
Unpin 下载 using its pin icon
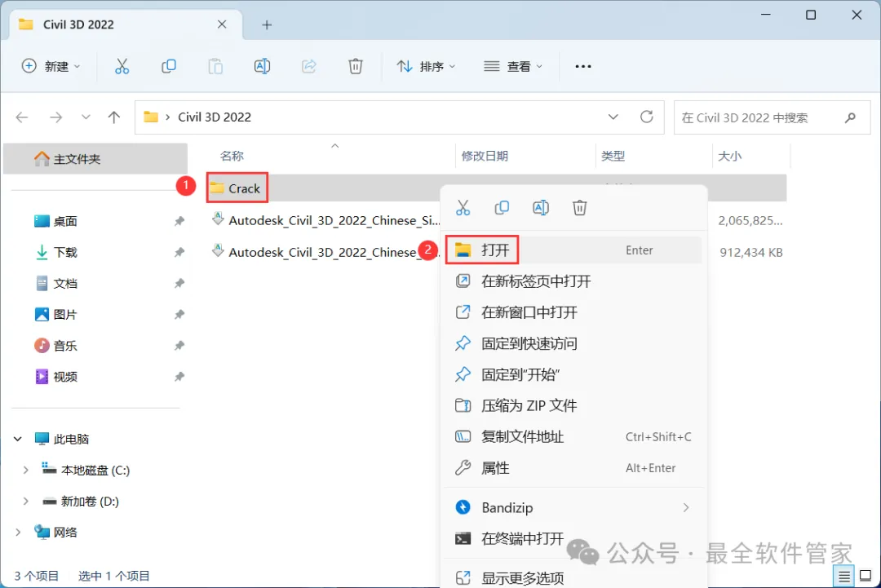point(179,252)
